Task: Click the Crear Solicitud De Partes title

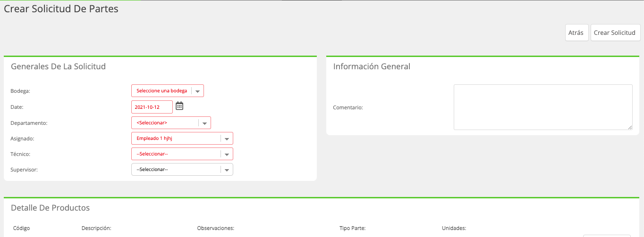Action: [61, 9]
